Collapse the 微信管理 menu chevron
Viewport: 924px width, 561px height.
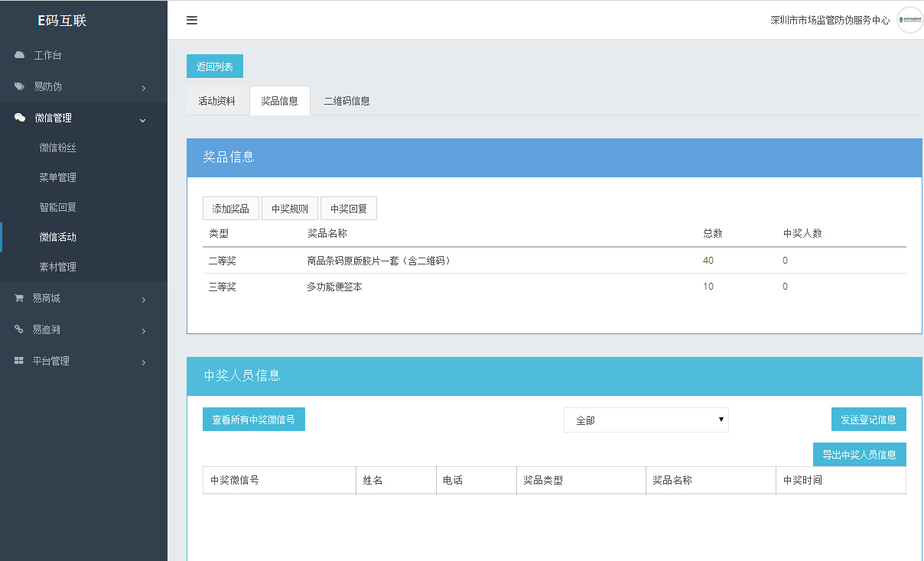point(143,119)
